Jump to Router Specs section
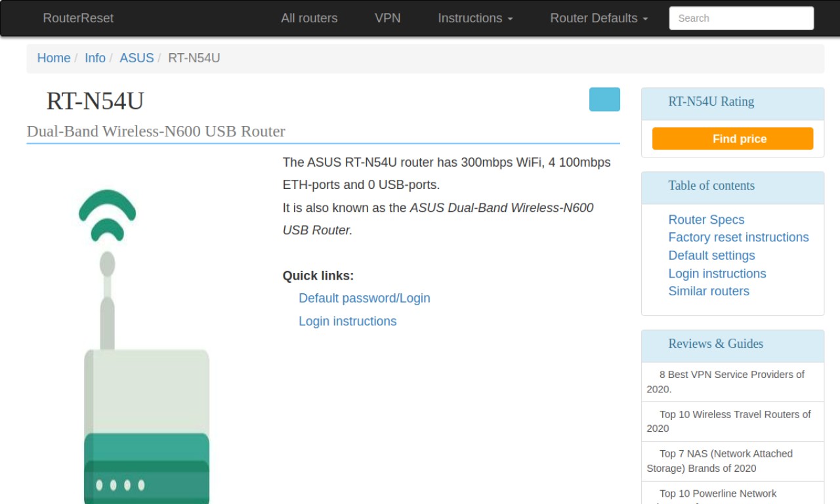This screenshot has width=840, height=504. point(706,220)
